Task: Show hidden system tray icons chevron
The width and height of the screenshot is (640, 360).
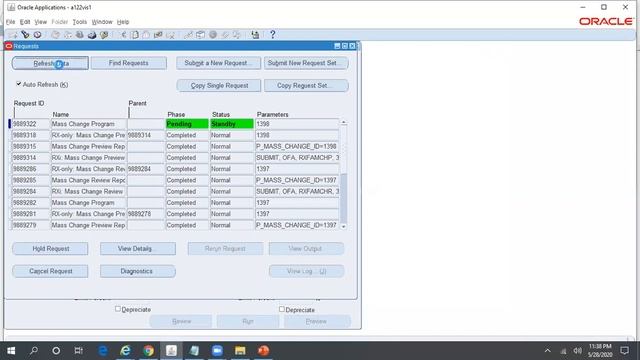Action: coord(548,351)
